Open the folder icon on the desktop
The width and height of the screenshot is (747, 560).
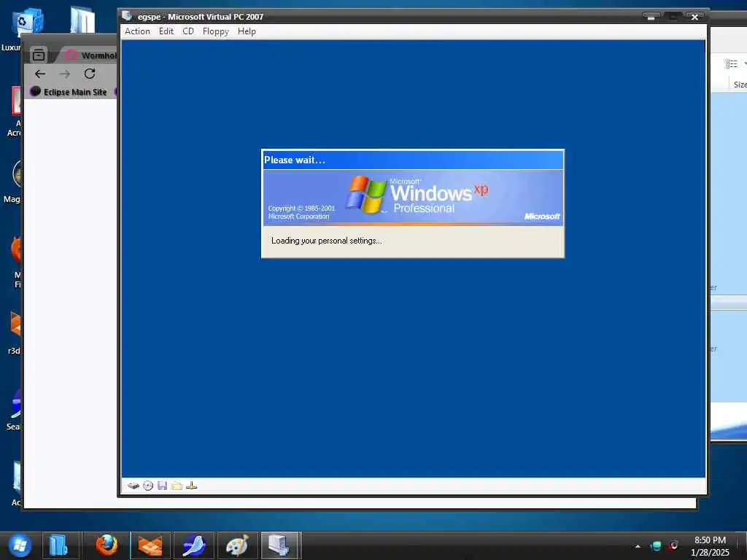pos(82,20)
